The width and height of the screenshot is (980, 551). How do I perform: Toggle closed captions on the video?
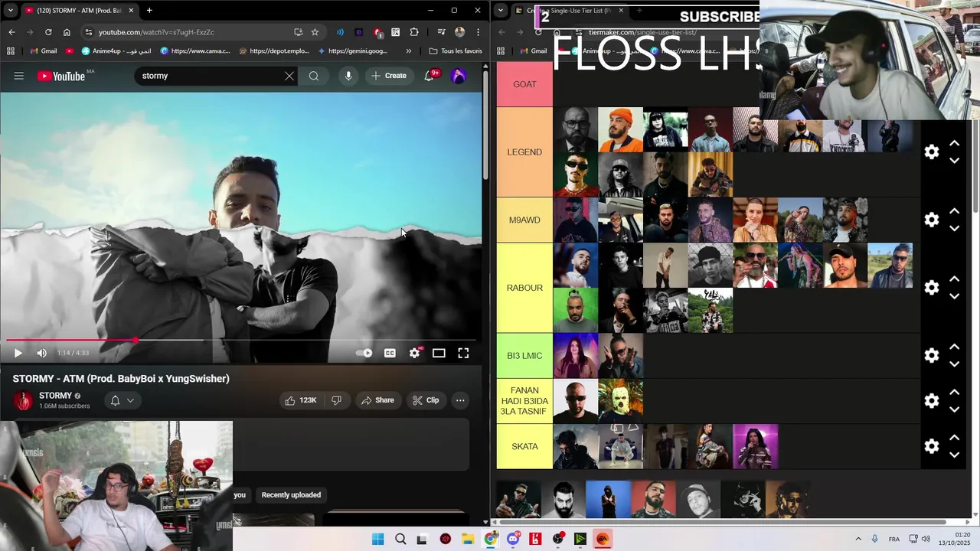point(390,353)
